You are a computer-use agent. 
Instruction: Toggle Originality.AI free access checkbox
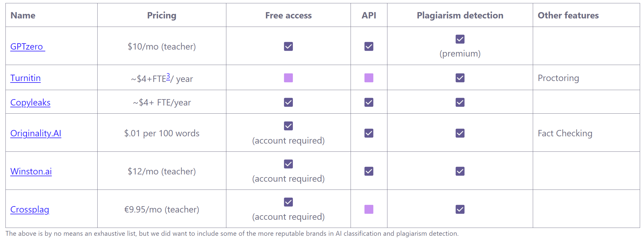point(288,126)
